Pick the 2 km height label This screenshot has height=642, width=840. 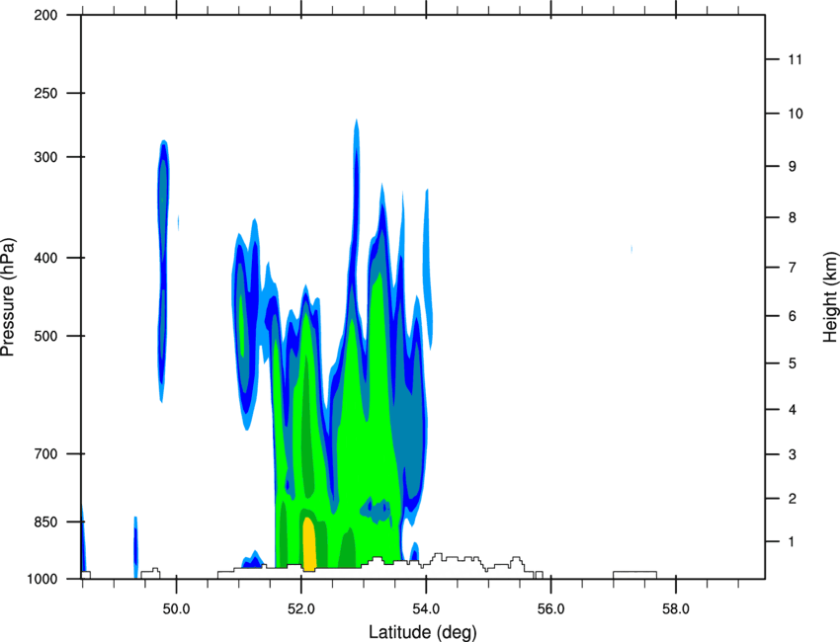pyautogui.click(x=793, y=499)
